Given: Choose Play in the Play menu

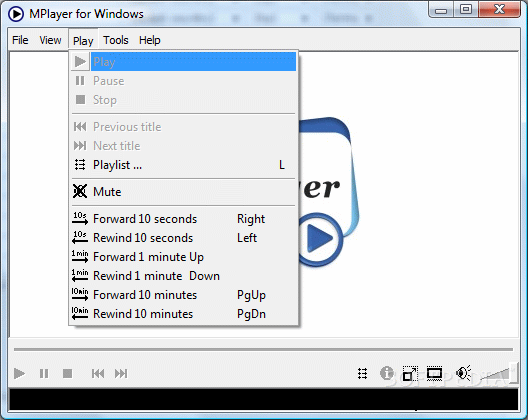Looking at the screenshot, I should (184, 62).
